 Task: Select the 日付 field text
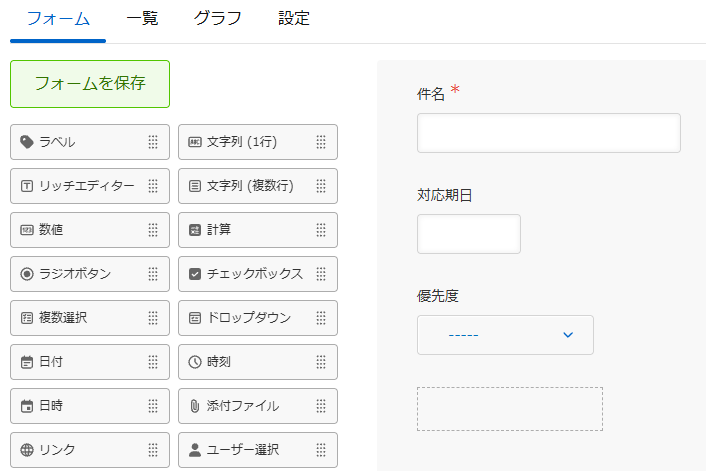coord(51,362)
